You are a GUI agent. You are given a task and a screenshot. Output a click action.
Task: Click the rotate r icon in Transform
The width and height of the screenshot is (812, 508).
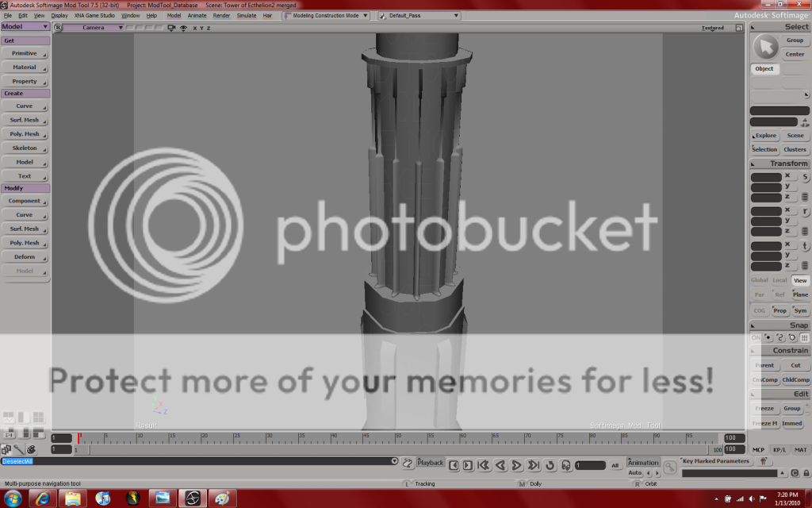tap(805, 211)
